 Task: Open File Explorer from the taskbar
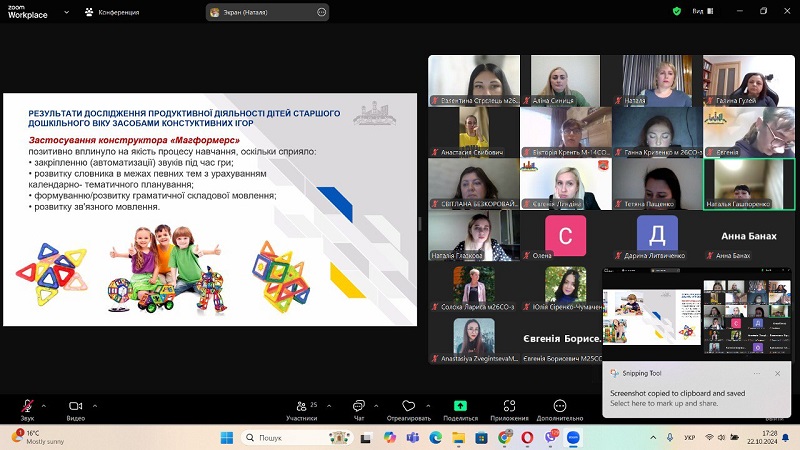(458, 437)
